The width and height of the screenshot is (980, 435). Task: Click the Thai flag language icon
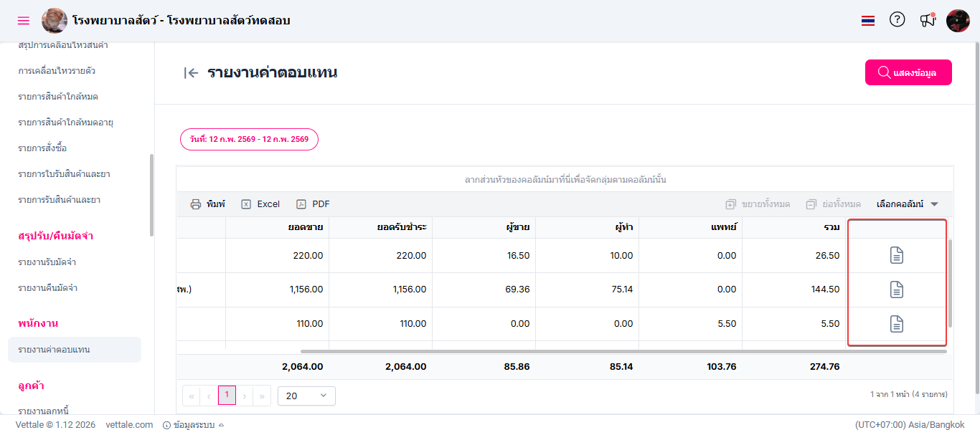click(868, 21)
